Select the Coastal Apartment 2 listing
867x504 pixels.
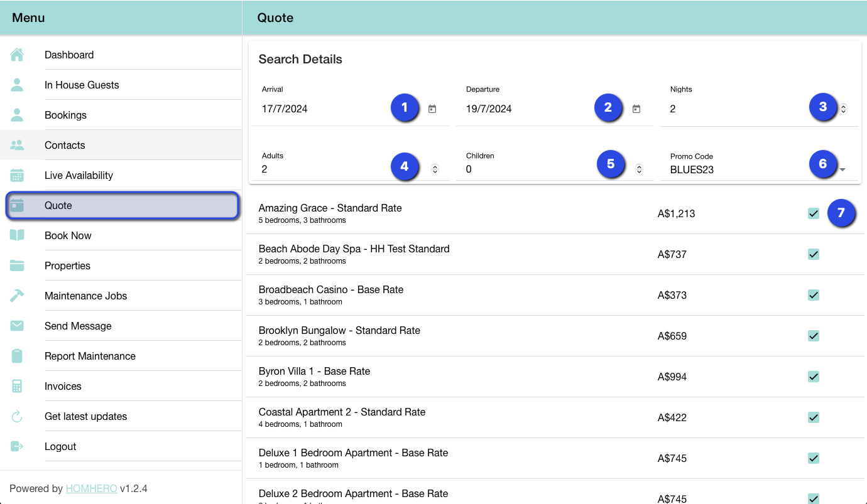342,412
